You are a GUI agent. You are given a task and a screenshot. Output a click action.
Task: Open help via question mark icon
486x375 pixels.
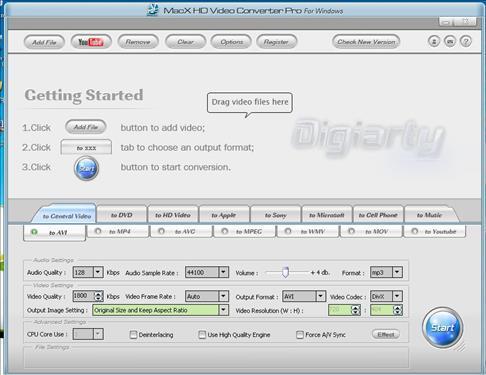[x=466, y=41]
